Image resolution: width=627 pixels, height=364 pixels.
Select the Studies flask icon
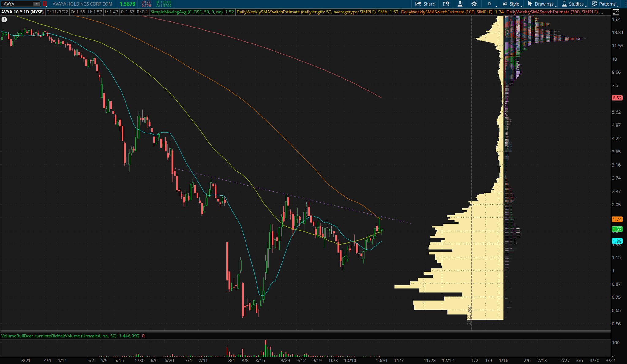[564, 4]
